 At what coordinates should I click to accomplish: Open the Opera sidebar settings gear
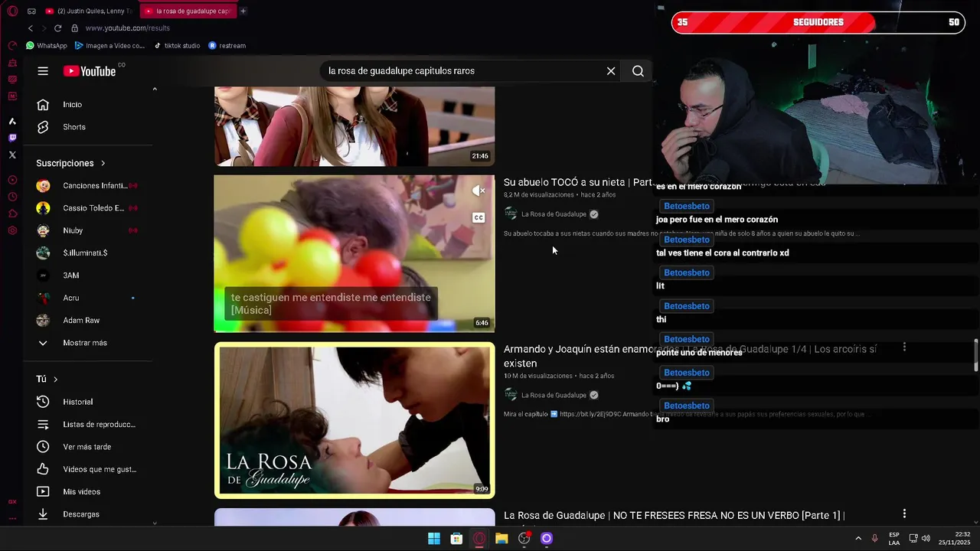pyautogui.click(x=12, y=230)
